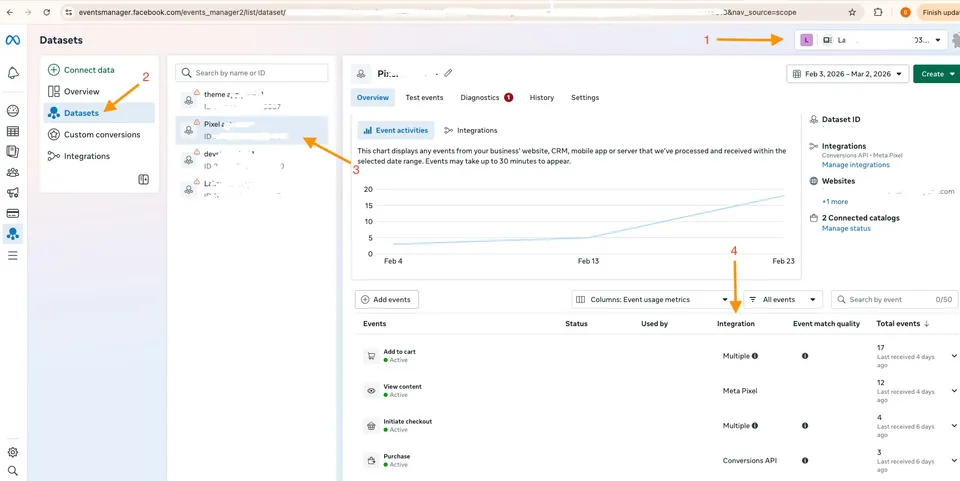
Task: Click the pencil icon to rename dataset
Action: coord(448,73)
